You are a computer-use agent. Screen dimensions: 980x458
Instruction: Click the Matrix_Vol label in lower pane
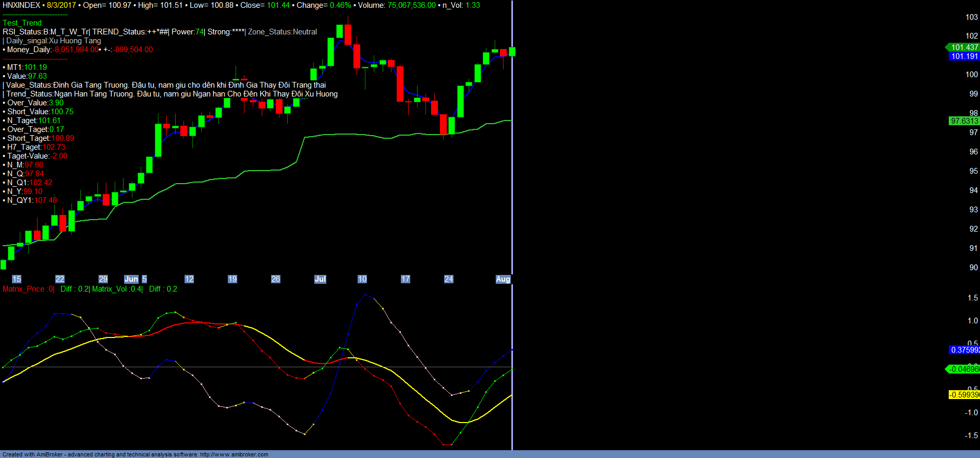click(110, 289)
